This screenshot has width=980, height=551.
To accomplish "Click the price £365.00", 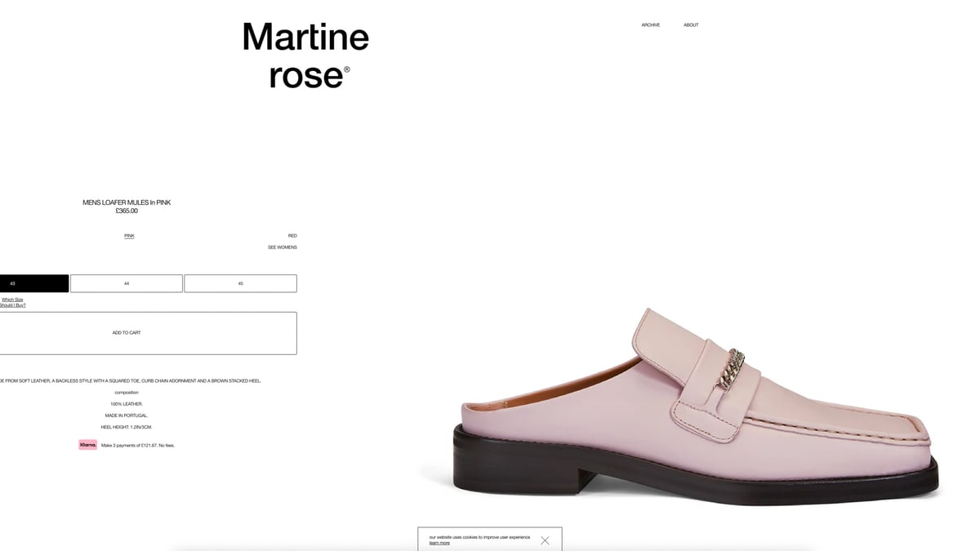I will point(127,211).
